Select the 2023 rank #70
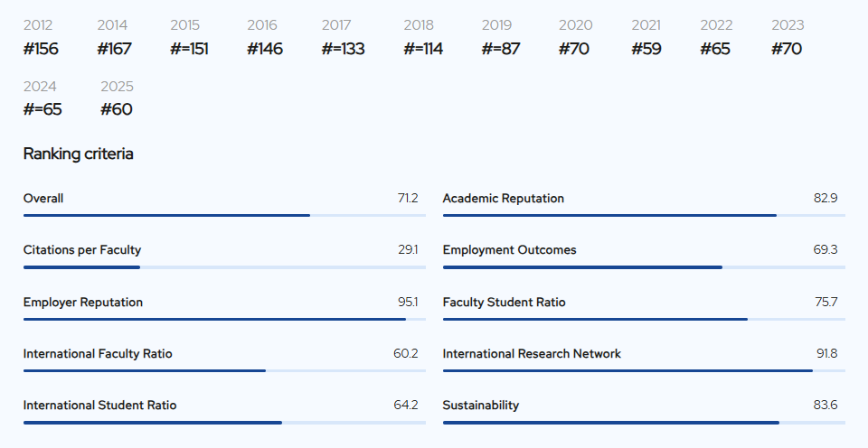868x448 pixels. tap(787, 49)
